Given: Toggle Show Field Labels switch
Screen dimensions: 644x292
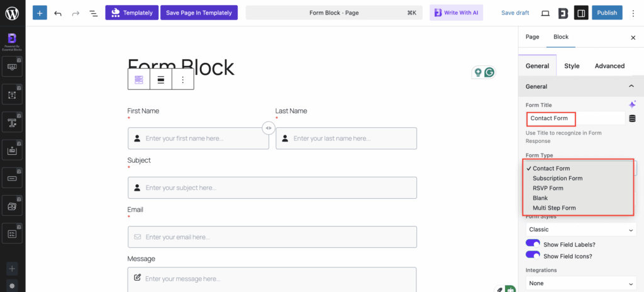Looking at the screenshot, I should pos(533,244).
